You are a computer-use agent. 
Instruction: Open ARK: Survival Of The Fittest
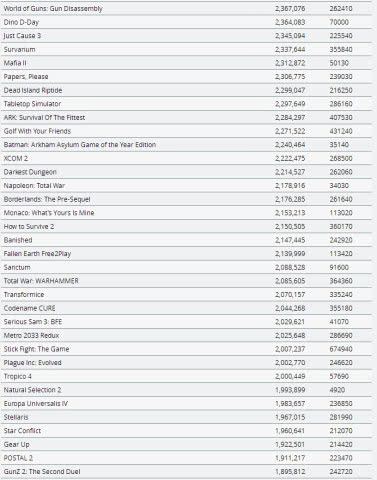[x=44, y=118]
